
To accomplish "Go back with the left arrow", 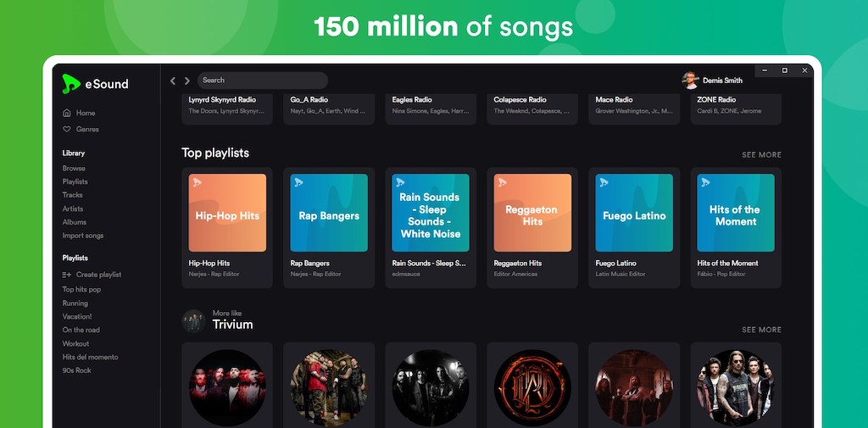I will 173,81.
